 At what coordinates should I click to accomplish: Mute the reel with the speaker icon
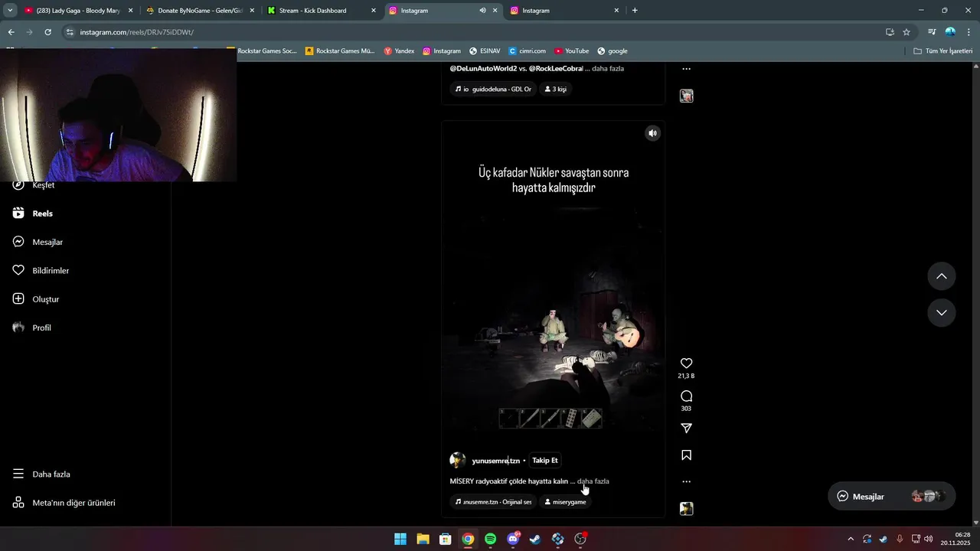pyautogui.click(x=652, y=133)
